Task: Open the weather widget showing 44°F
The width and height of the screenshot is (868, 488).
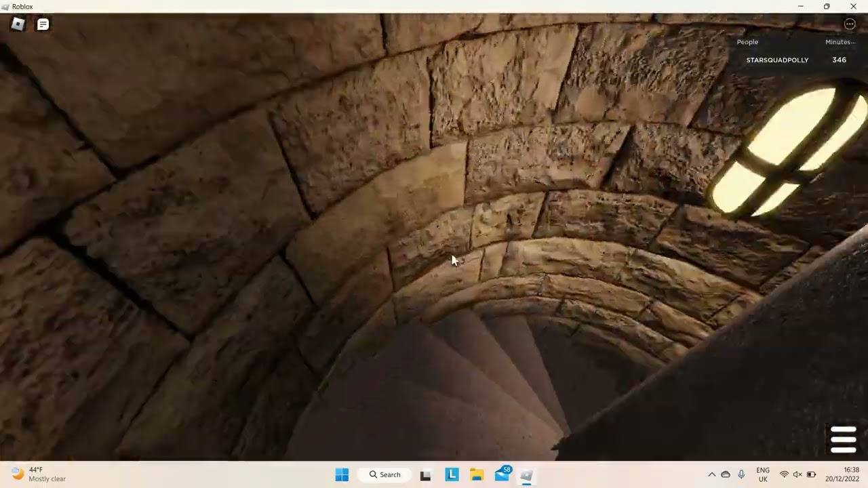Action: (x=39, y=474)
